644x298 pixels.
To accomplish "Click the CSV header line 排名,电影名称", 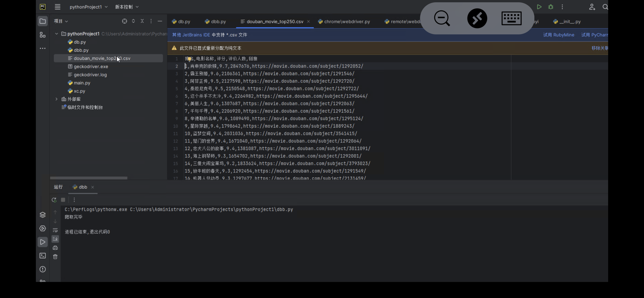I will point(221,59).
